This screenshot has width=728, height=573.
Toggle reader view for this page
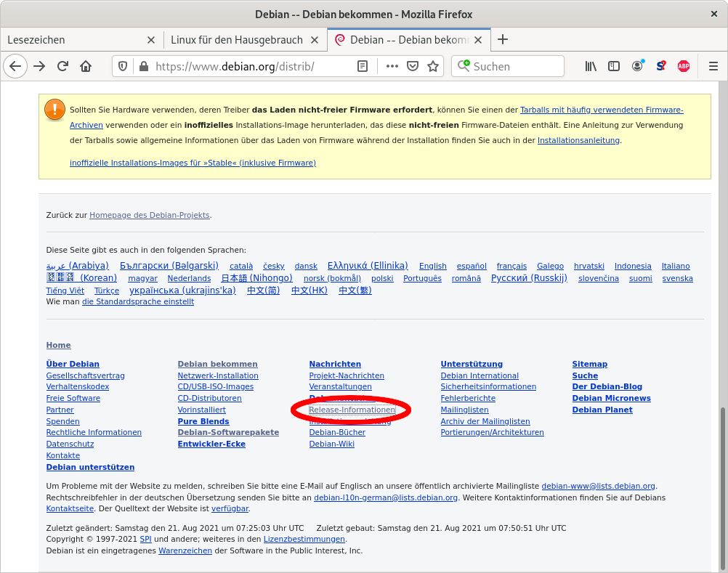[x=363, y=66]
